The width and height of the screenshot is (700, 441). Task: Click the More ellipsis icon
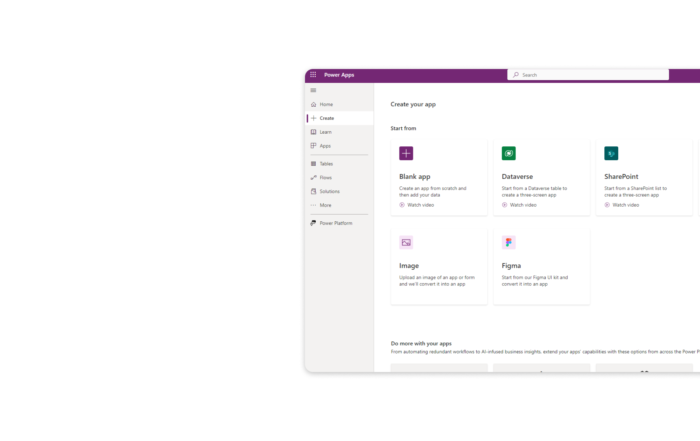(313, 205)
